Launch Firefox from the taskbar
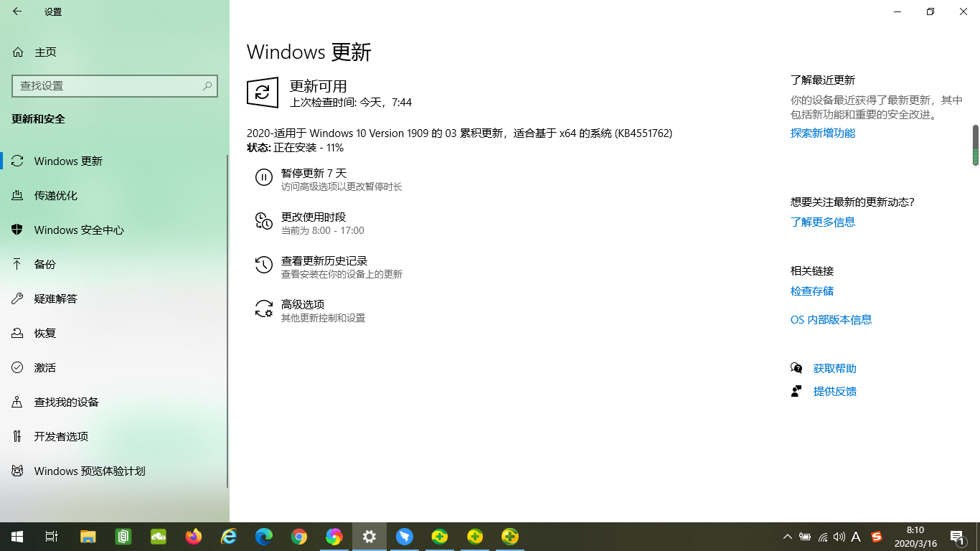Viewport: 980px width, 551px height. click(194, 537)
